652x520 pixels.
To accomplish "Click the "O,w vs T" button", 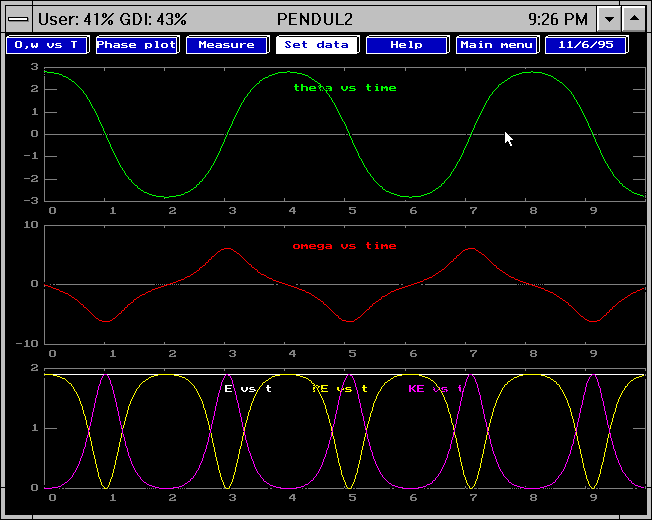I will [46, 45].
